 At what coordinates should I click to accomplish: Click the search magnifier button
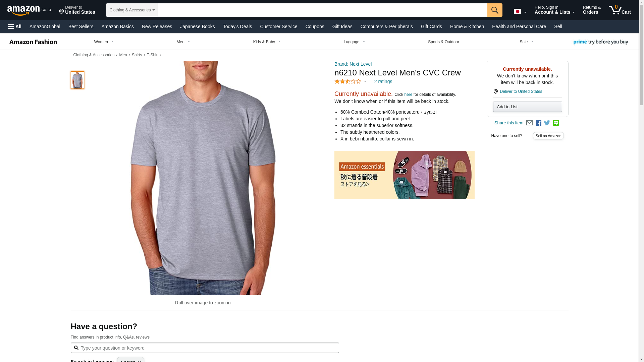[x=495, y=10]
